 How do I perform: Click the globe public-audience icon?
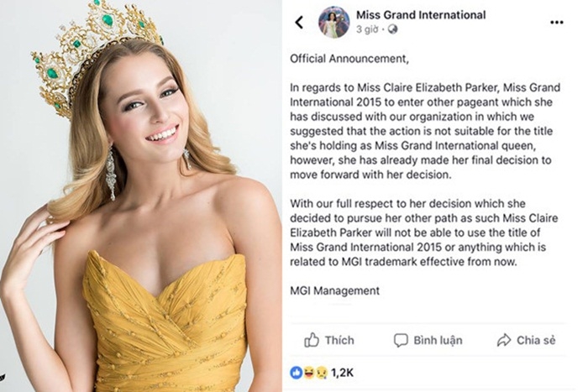(x=391, y=29)
